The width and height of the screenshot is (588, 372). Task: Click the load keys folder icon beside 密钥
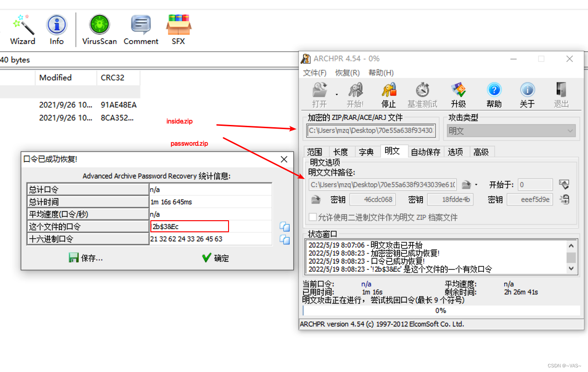316,199
